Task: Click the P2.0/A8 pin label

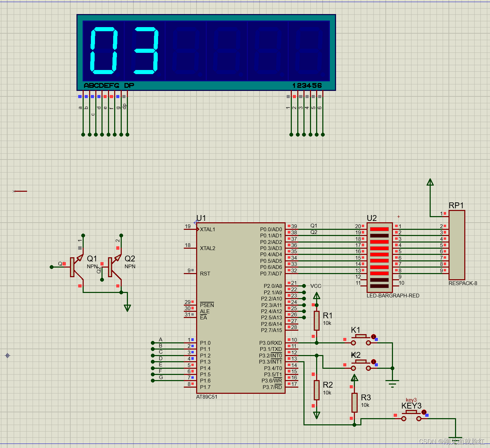Action: pos(273,286)
